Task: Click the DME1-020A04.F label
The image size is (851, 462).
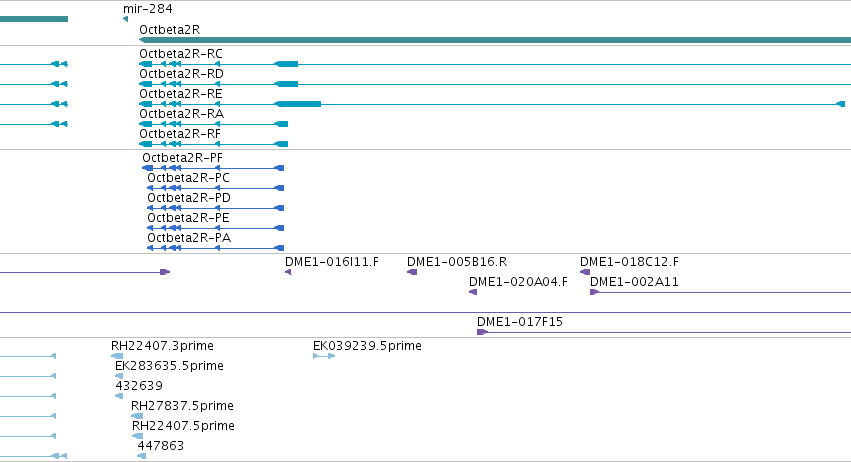Action: [518, 282]
